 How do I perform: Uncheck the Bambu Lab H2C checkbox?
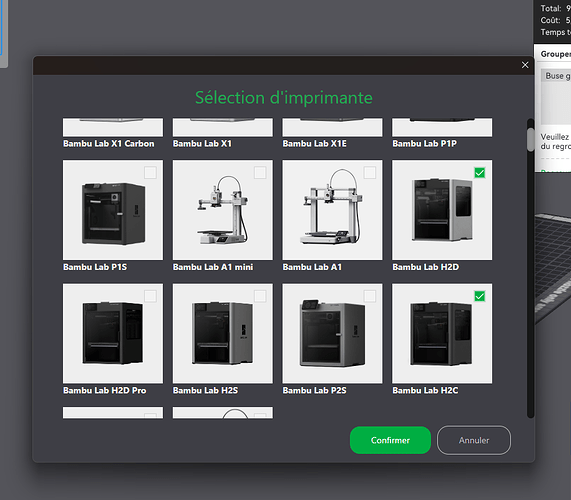pos(480,296)
